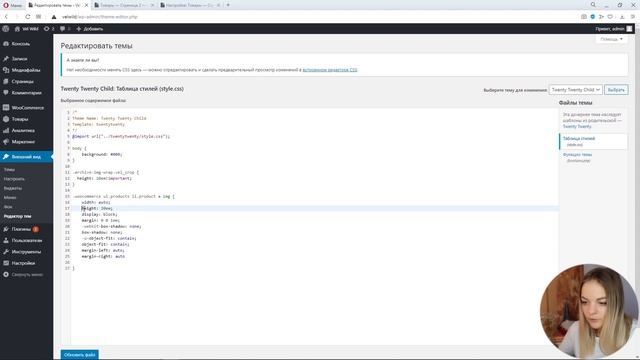640x360 pixels.
Task: Open Внешний вид in the sidebar
Action: tap(27, 157)
